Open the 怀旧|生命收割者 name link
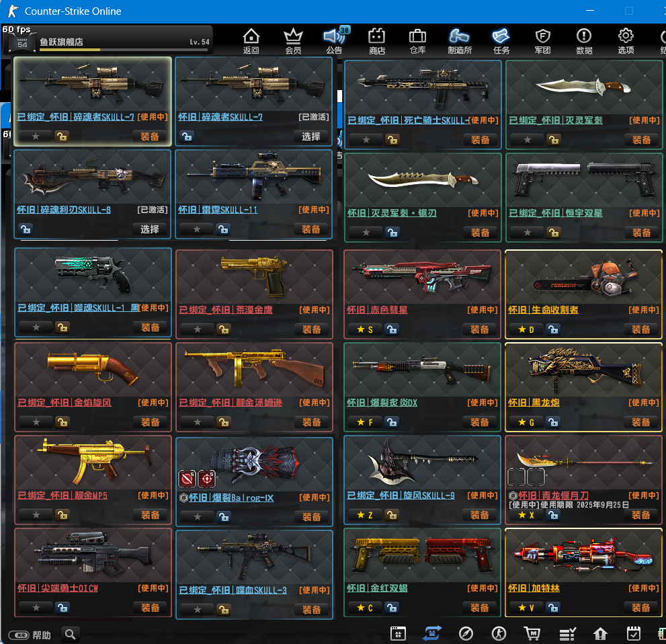 pyautogui.click(x=543, y=310)
